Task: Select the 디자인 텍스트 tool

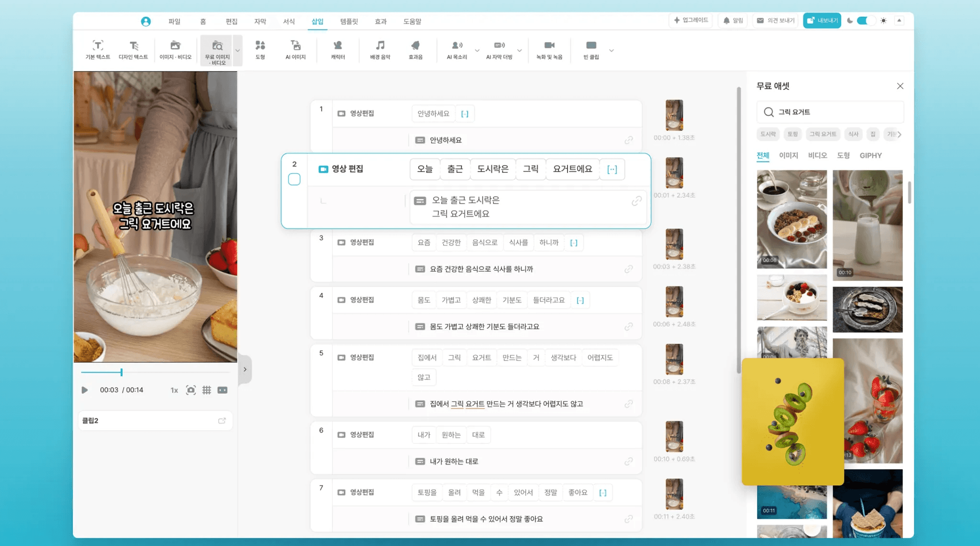Action: (134, 50)
